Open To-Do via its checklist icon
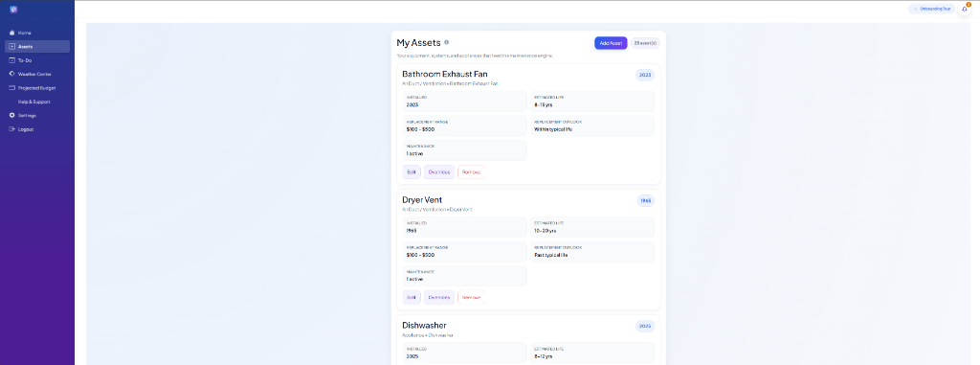The height and width of the screenshot is (365, 980). point(11,60)
